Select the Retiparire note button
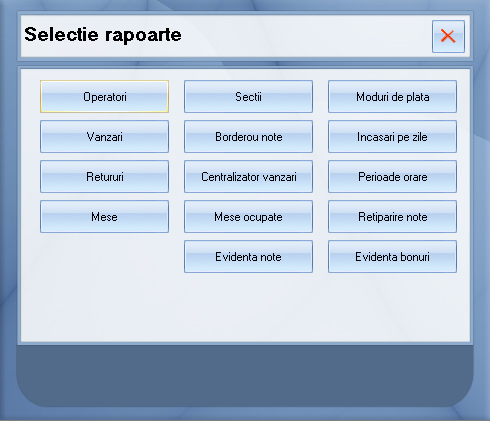Image resolution: width=490 pixels, height=421 pixels. [x=392, y=217]
